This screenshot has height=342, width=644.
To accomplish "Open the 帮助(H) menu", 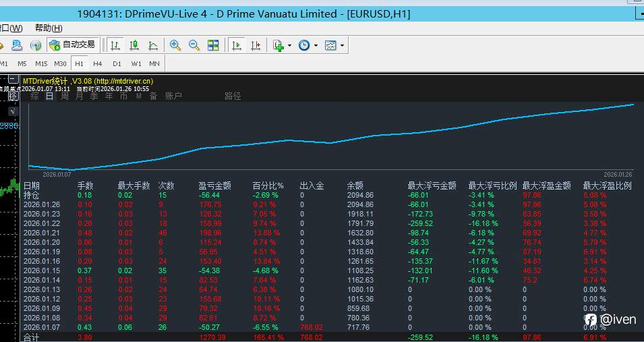I will (x=49, y=28).
